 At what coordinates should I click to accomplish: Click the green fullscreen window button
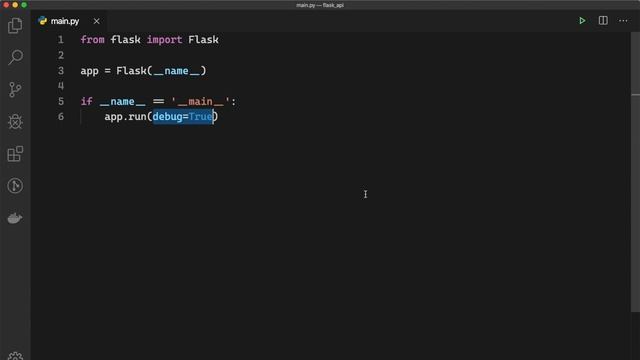24,5
